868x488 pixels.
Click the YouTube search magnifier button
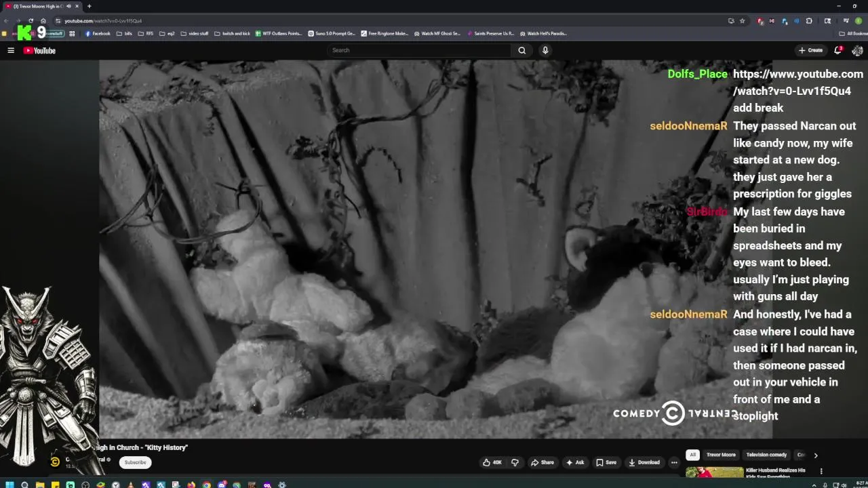pyautogui.click(x=521, y=50)
